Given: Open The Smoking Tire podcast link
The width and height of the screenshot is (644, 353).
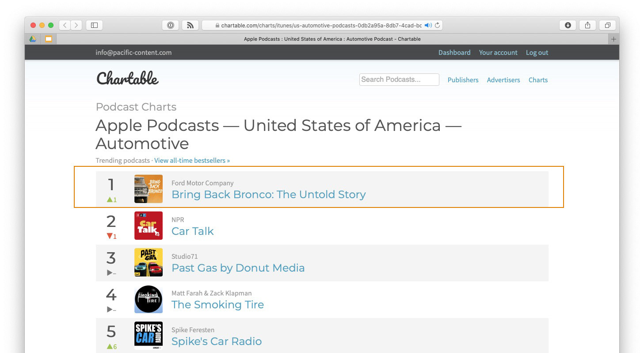Looking at the screenshot, I should (x=217, y=305).
